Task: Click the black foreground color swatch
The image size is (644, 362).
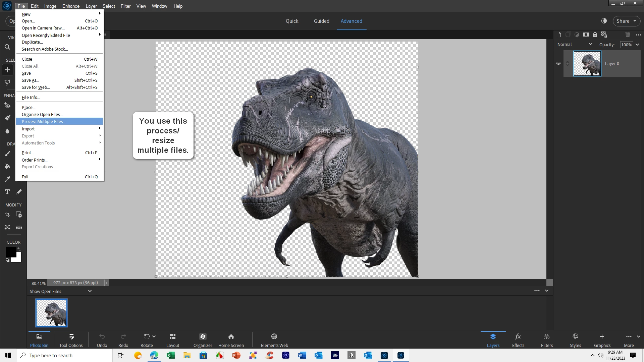Action: [10, 251]
